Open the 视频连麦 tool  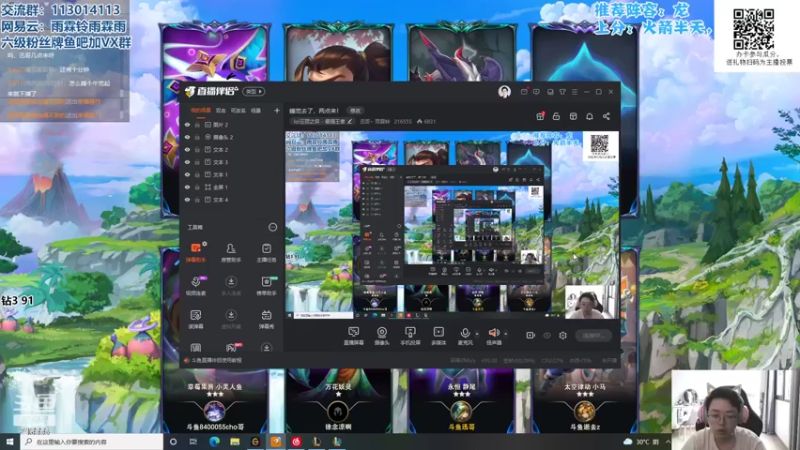click(x=196, y=286)
